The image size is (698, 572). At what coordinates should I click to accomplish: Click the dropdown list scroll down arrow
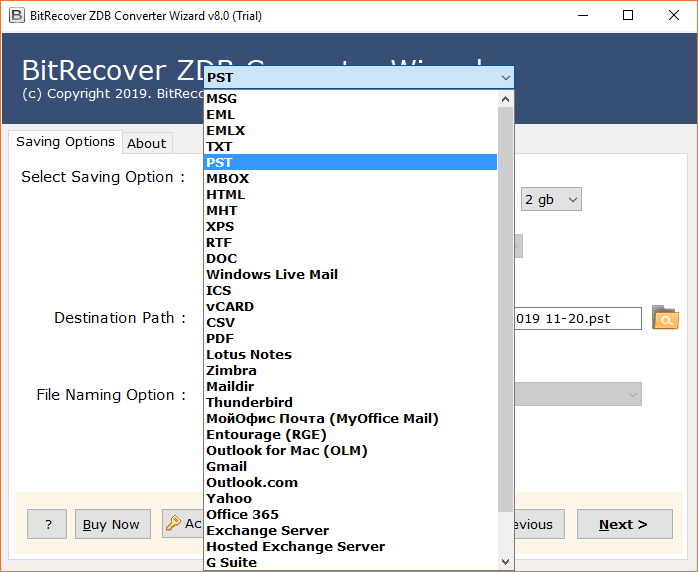(505, 562)
